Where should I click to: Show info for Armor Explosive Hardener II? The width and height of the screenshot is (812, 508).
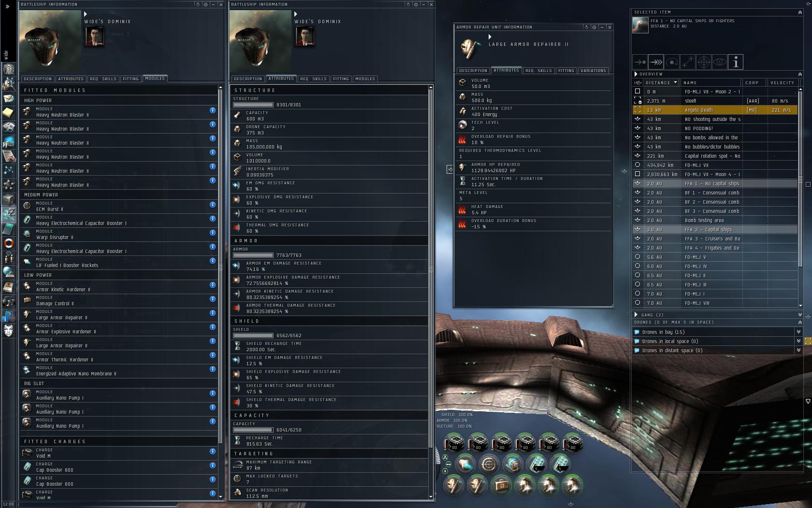click(x=213, y=327)
